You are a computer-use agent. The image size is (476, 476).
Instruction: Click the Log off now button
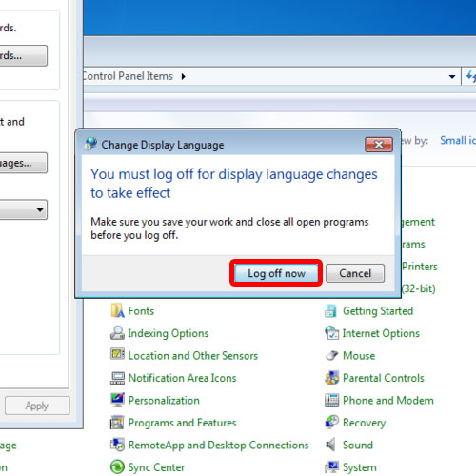(276, 273)
